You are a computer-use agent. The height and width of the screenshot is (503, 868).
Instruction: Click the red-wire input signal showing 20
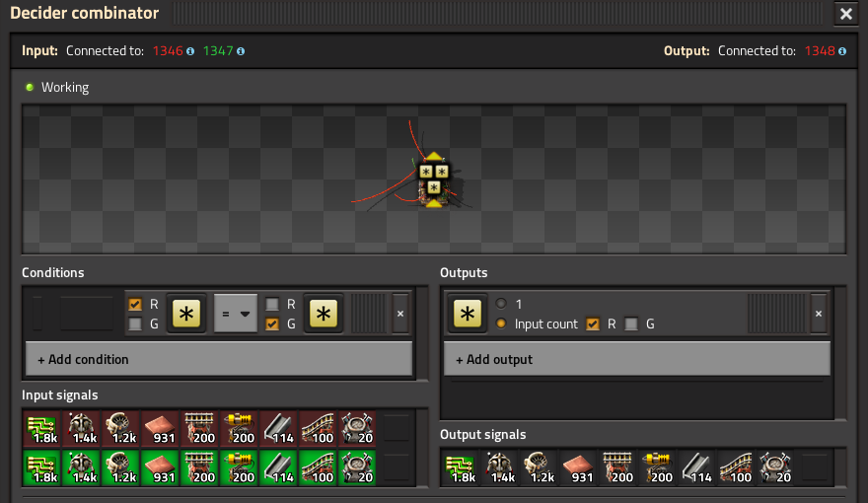point(357,428)
